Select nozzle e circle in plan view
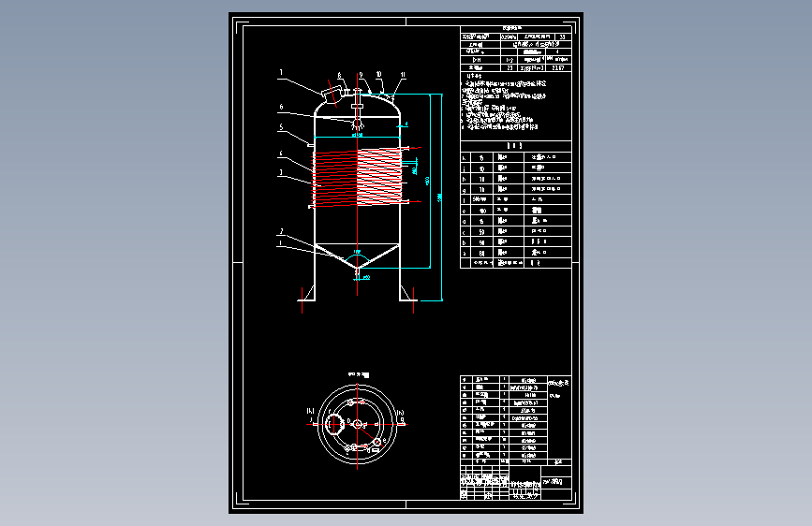This screenshot has width=812, height=526. click(x=377, y=442)
